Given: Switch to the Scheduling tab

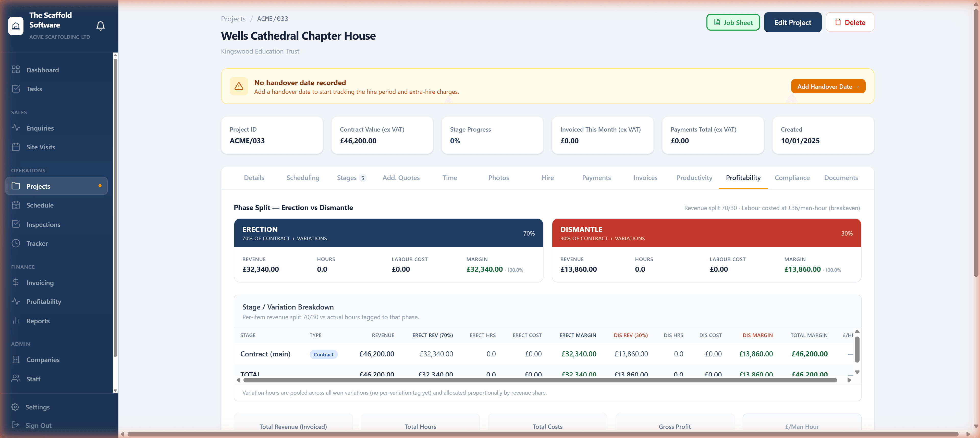Looking at the screenshot, I should pos(303,177).
